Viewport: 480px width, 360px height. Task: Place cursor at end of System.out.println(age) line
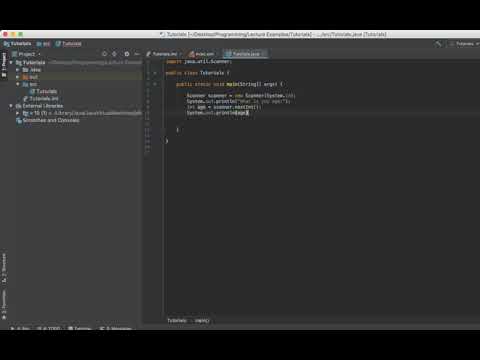click(249, 113)
